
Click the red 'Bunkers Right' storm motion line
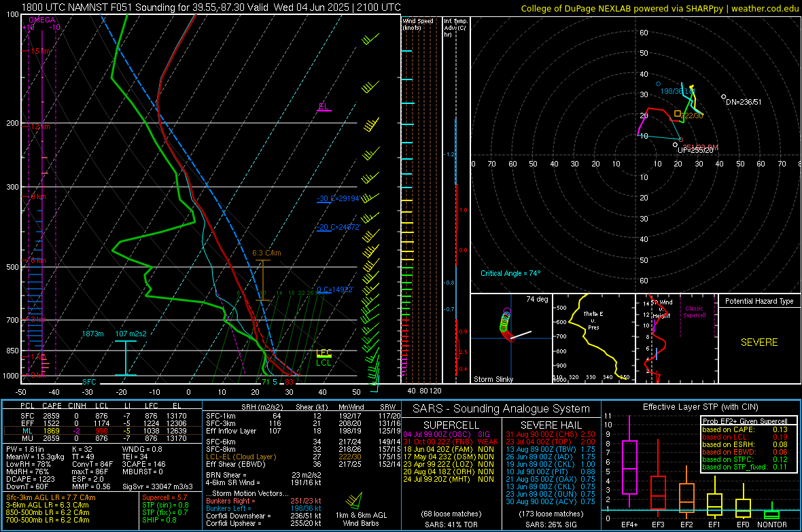click(x=264, y=501)
